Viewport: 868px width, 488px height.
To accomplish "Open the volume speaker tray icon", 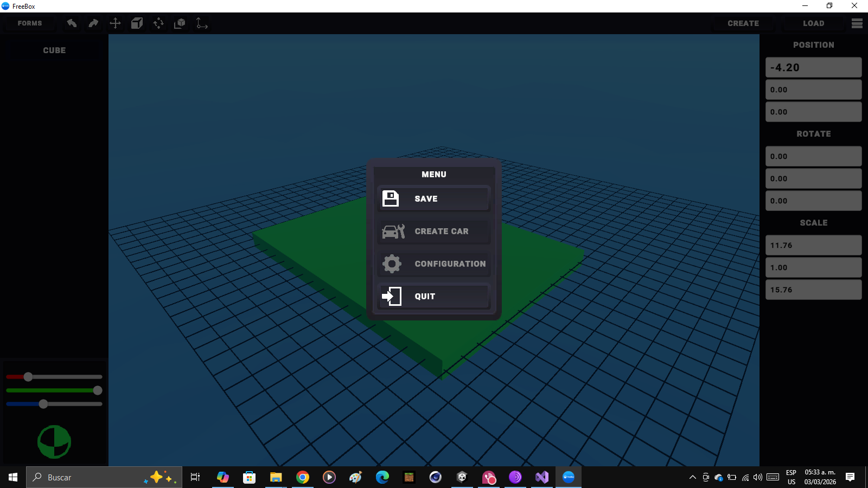I will pyautogui.click(x=758, y=477).
